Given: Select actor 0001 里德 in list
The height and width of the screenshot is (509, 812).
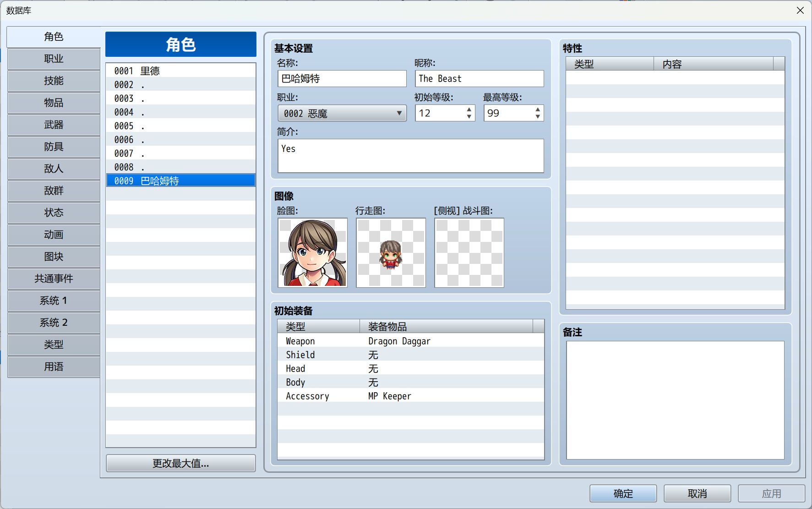Looking at the screenshot, I should coord(181,71).
